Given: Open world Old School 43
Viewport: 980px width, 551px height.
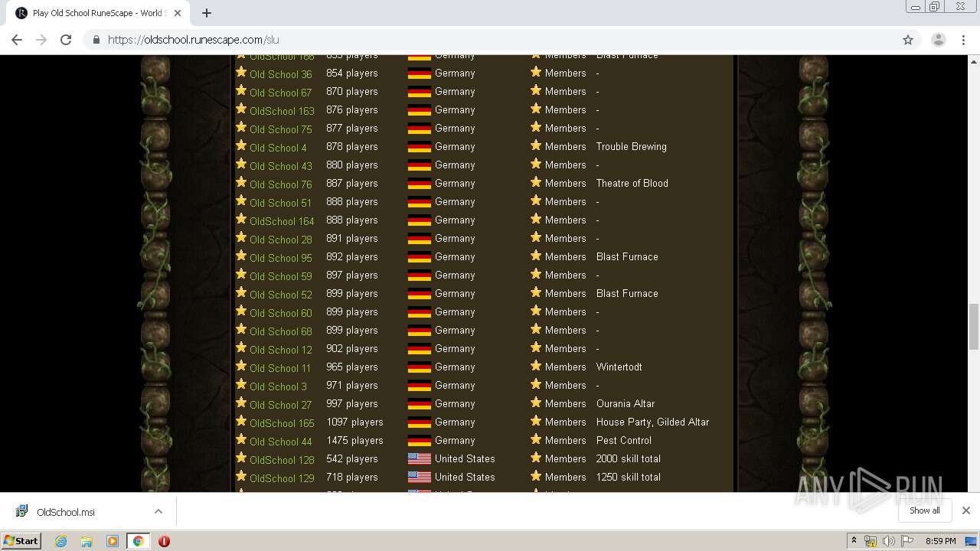Looking at the screenshot, I should coord(280,166).
